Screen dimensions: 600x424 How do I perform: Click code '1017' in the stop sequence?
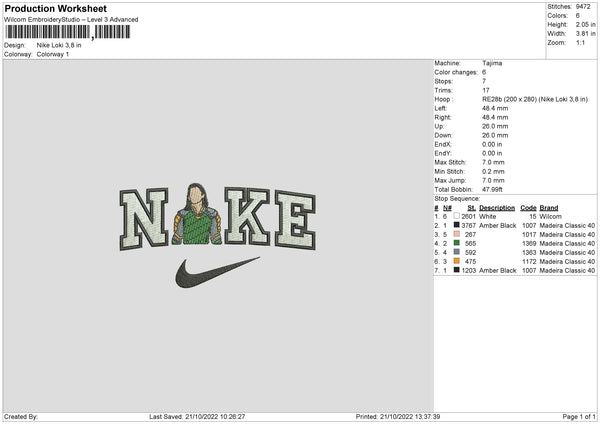coord(529,235)
